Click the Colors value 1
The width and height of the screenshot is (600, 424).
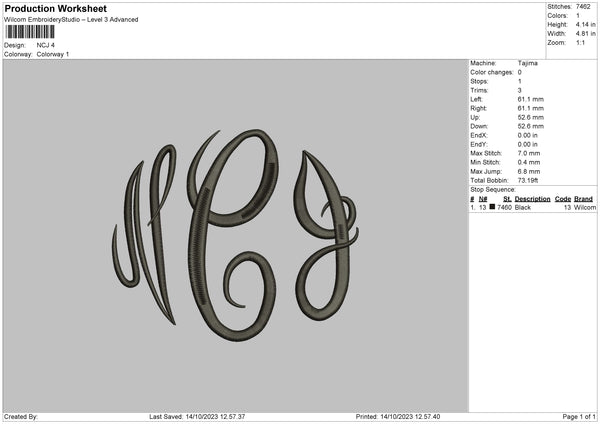click(x=578, y=16)
